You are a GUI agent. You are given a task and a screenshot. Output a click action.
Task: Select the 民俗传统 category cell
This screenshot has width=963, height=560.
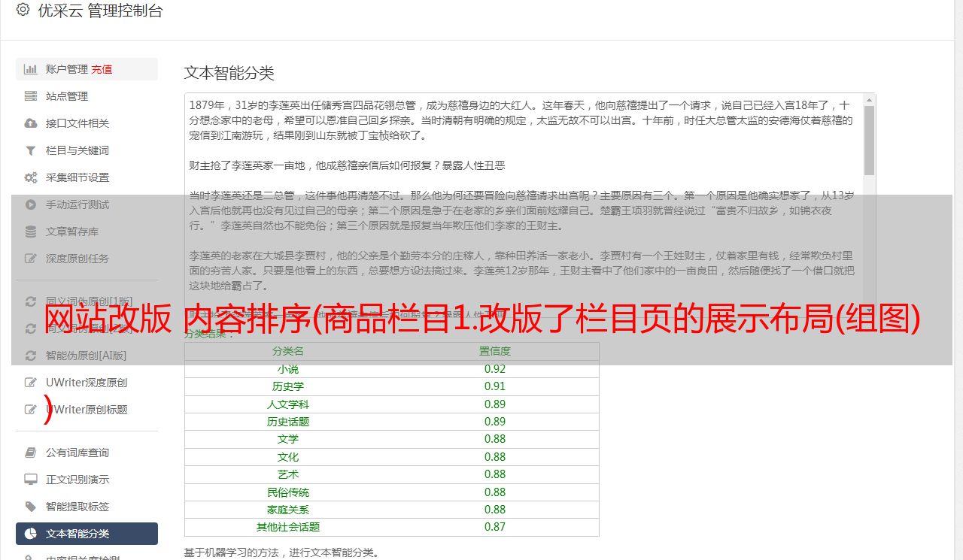tap(288, 492)
